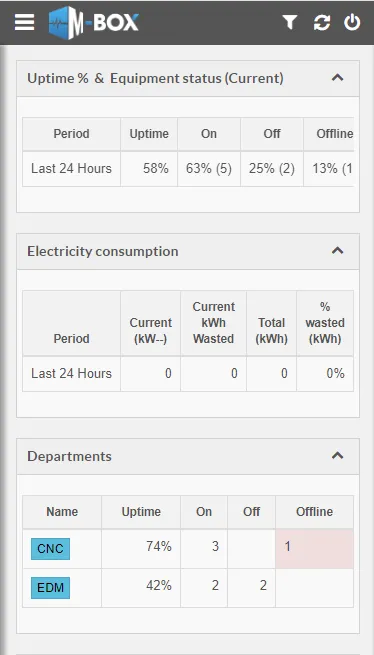Click the Name column header in Departments
This screenshot has height=655, width=374.
[62, 512]
